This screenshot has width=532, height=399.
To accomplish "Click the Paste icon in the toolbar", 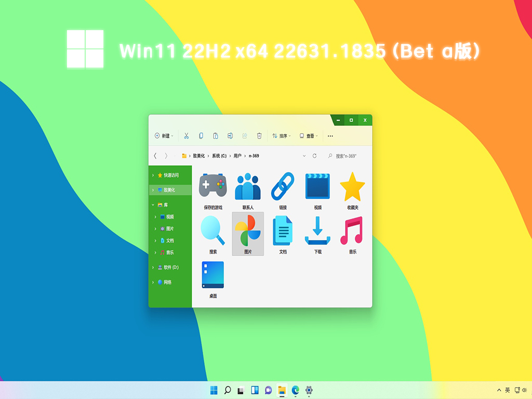I will pyautogui.click(x=215, y=136).
